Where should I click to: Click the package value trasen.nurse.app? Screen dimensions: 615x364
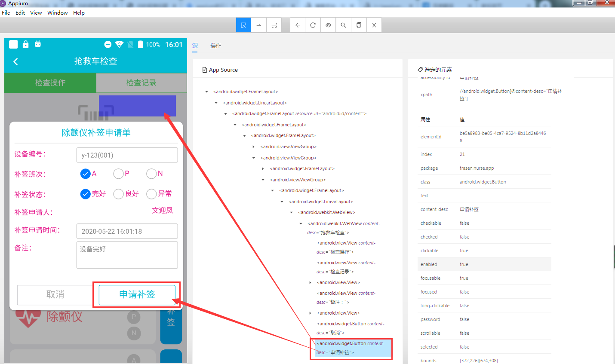(477, 168)
